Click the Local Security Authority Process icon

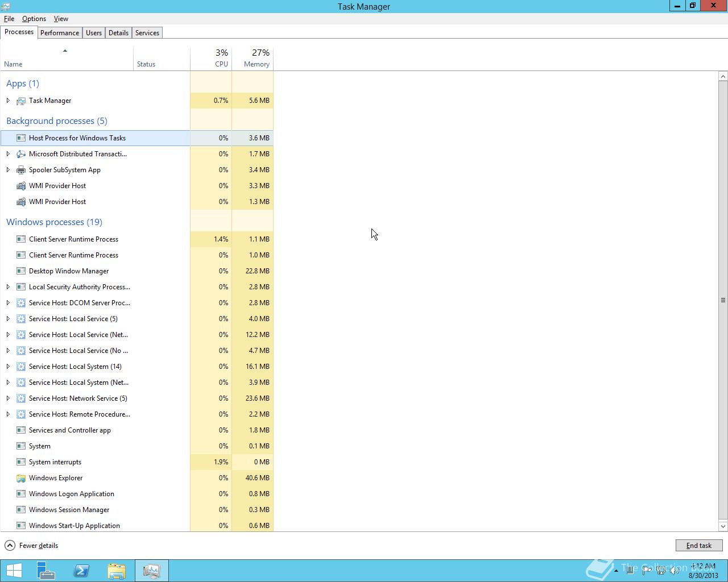click(x=21, y=287)
